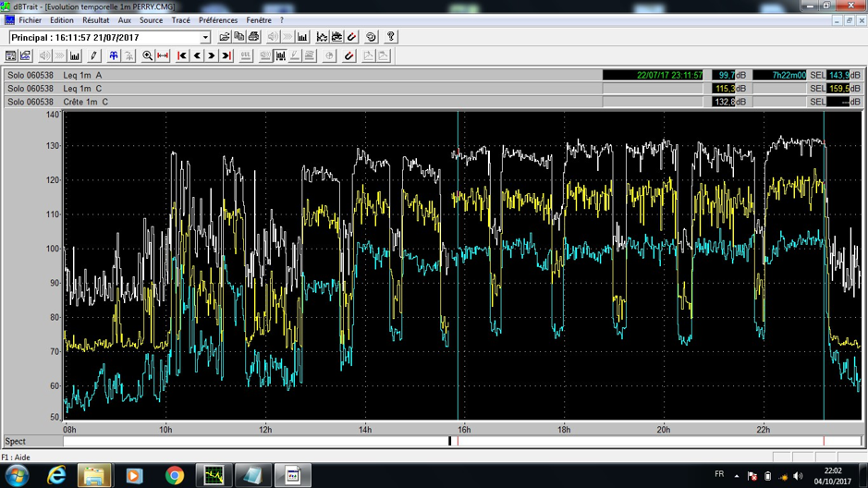Click the SEL '159,5' value
Image resolution: width=868 pixels, height=488 pixels.
click(x=838, y=89)
